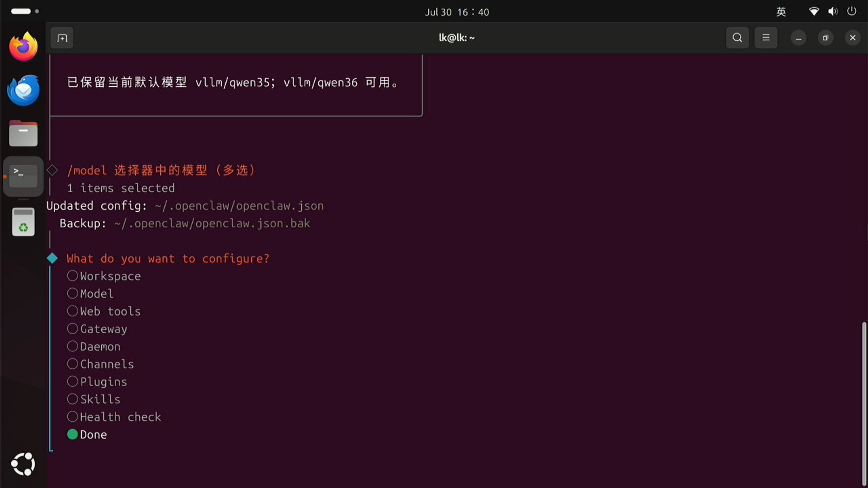
Task: Click the Activities workspace indicator
Action: tap(25, 11)
